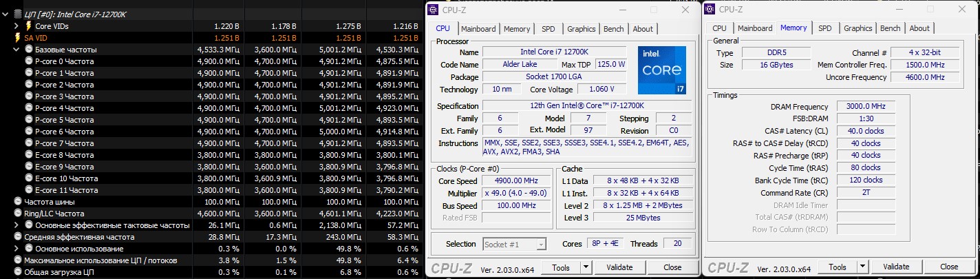Click the Intel Core i7 logo in CPU-Z
Viewport: 980px width, 279px height.
[661, 70]
